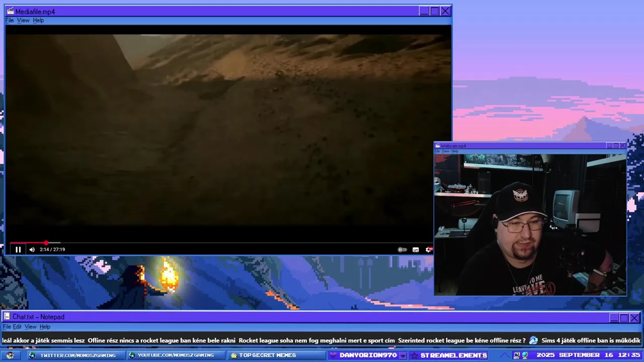Close the Webcam.mp4 window
Viewport: 644px width, 362px height.
pos(622,146)
